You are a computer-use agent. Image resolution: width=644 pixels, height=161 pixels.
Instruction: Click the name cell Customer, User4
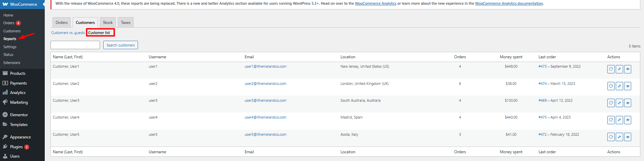click(x=66, y=117)
